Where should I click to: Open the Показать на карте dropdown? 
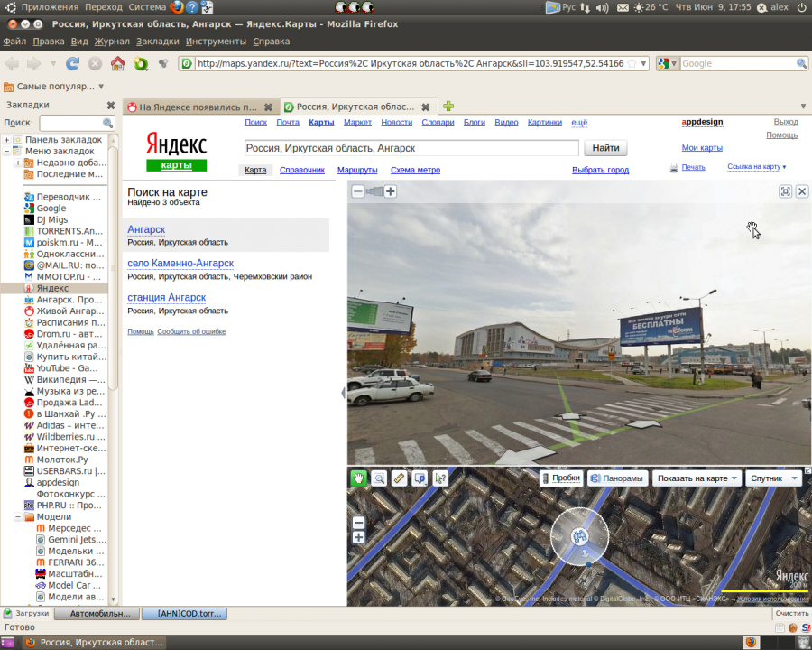tap(697, 478)
